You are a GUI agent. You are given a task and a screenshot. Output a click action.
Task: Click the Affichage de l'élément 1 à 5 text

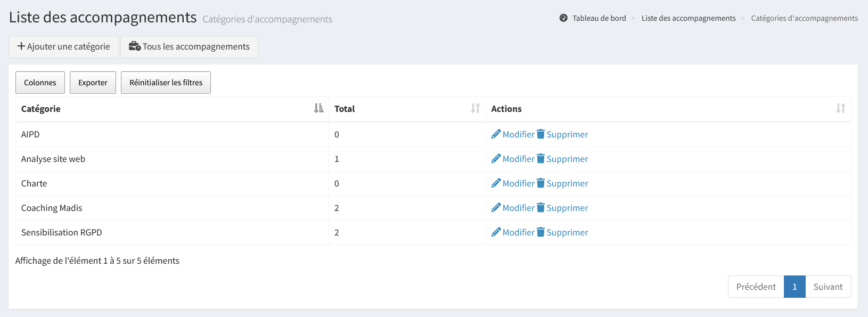coord(97,261)
